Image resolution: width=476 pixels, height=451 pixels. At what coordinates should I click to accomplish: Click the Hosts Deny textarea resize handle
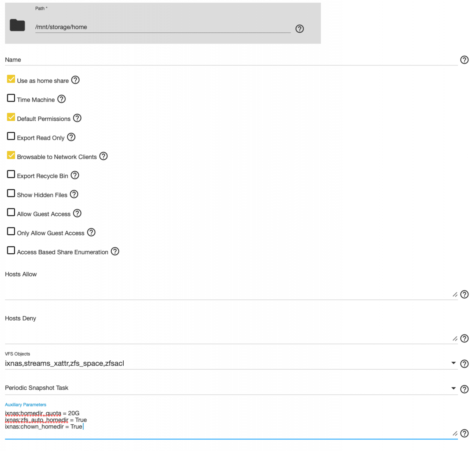click(x=455, y=339)
